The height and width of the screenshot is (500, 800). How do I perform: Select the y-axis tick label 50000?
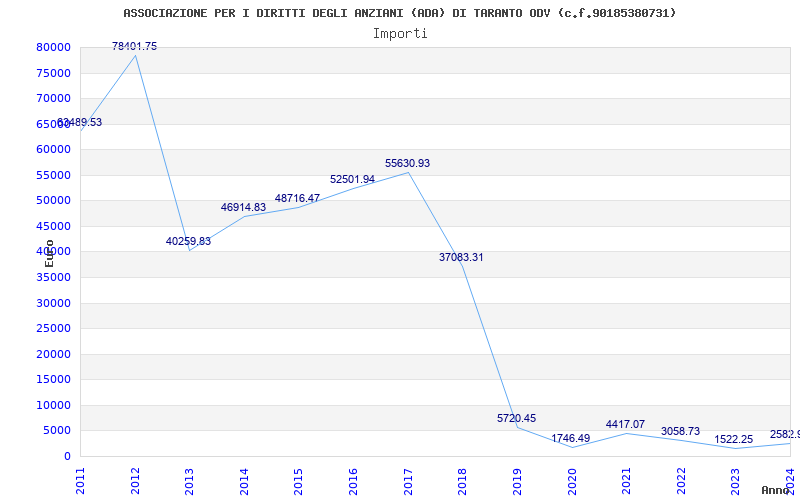click(53, 201)
